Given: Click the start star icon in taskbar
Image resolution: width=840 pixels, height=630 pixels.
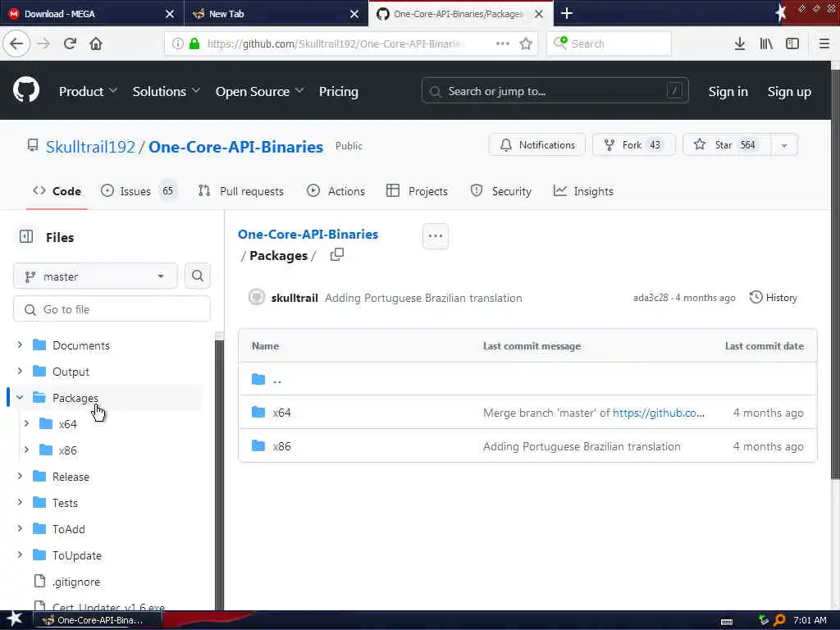Looking at the screenshot, I should coord(14,619).
